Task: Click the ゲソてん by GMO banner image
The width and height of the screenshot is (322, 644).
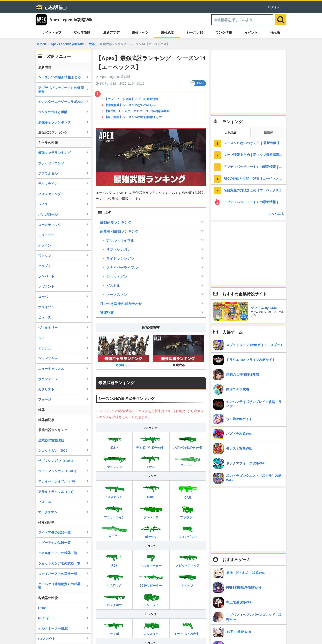Action: tap(231, 311)
